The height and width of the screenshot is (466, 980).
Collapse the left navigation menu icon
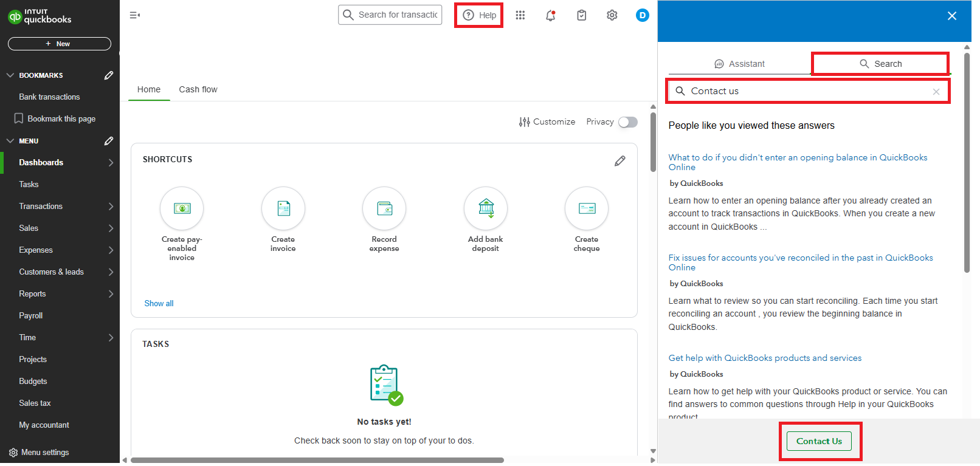pyautogui.click(x=135, y=15)
